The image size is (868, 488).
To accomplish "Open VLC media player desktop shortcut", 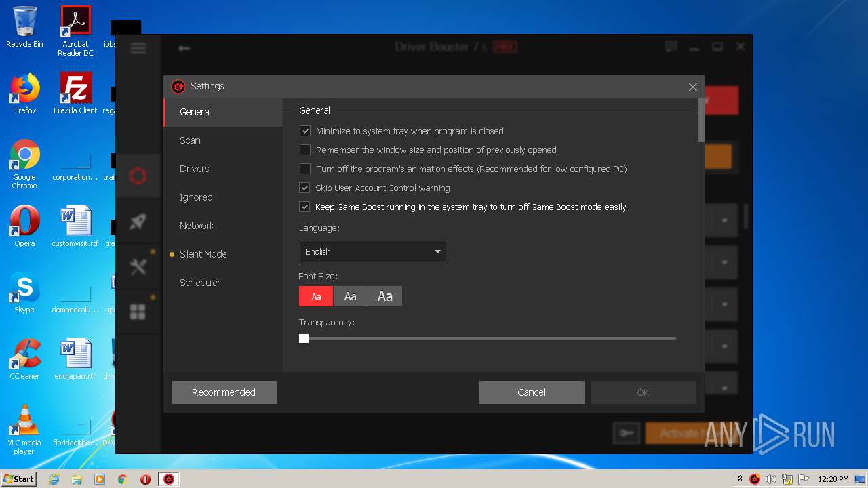I will 24,430.
